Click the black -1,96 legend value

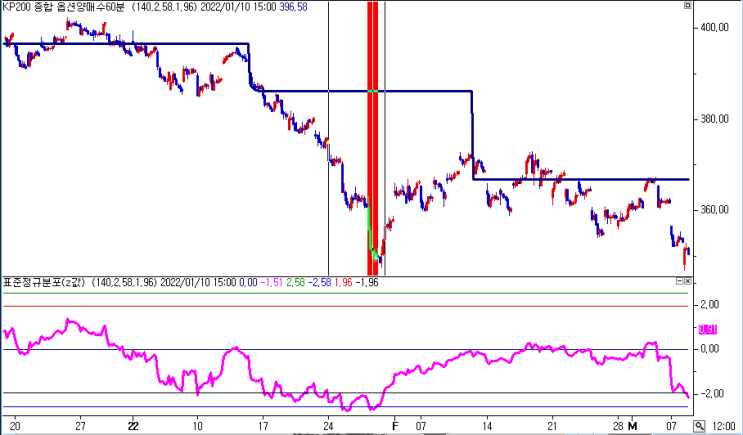coord(367,282)
